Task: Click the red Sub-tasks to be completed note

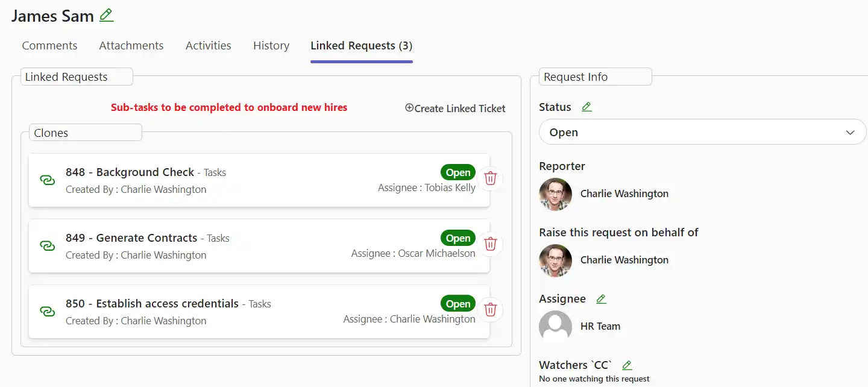Action: point(229,108)
